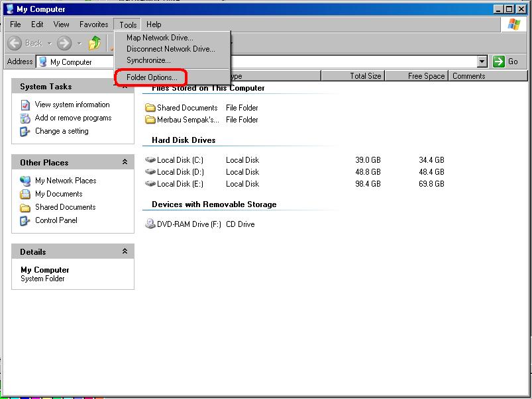
Task: Click the Change a setting link
Action: coord(62,131)
